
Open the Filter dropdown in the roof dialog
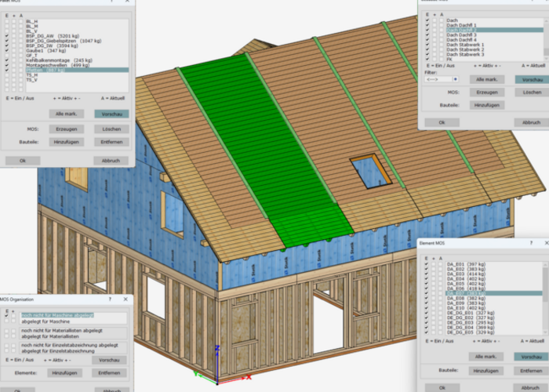click(x=455, y=79)
